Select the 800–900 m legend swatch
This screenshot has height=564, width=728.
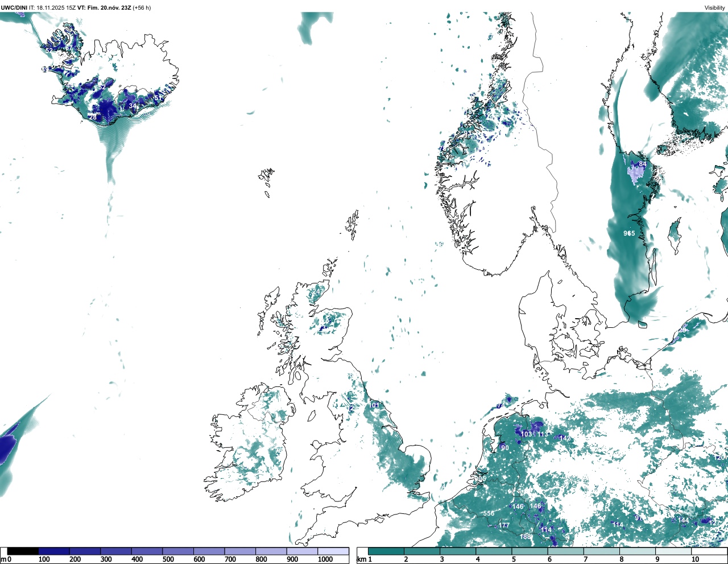coord(271,551)
